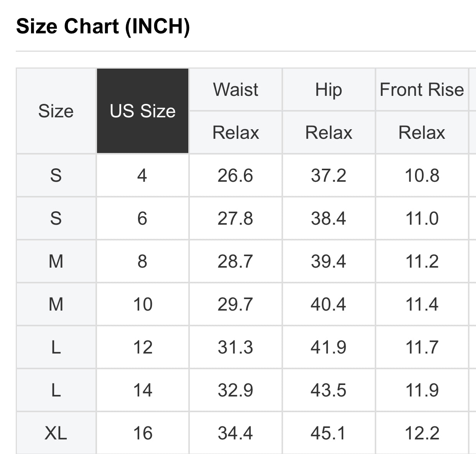Select the Waist column header
The width and height of the screenshot is (476, 454).
(236, 90)
